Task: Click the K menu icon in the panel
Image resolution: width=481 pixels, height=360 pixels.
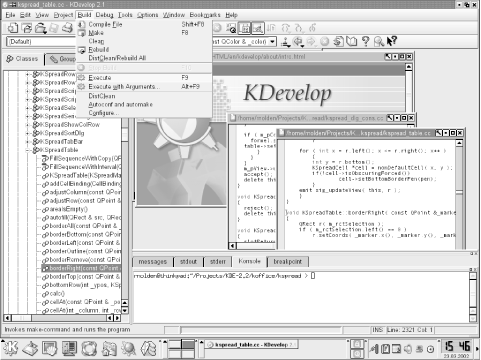Action: [10, 348]
